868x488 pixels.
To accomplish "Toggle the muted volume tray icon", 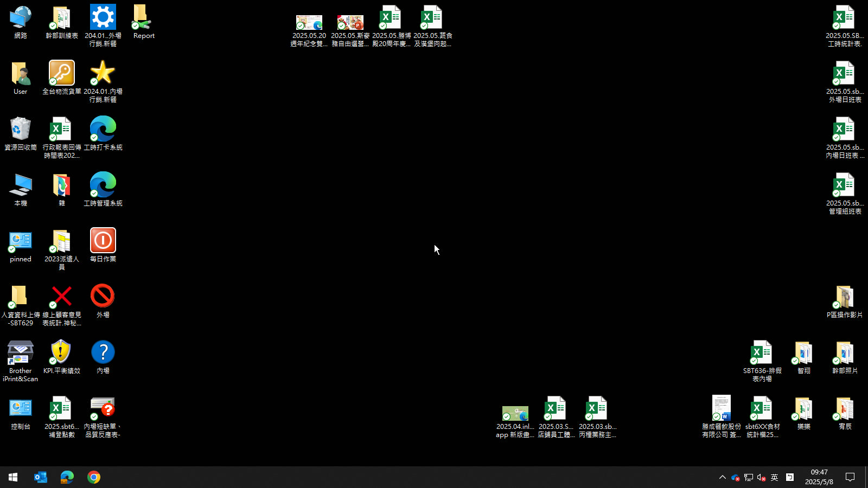I will (761, 477).
